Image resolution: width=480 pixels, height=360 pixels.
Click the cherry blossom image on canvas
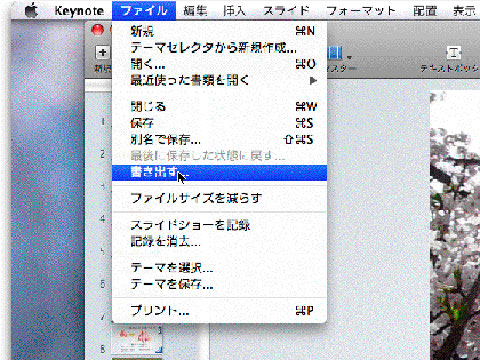click(455, 225)
